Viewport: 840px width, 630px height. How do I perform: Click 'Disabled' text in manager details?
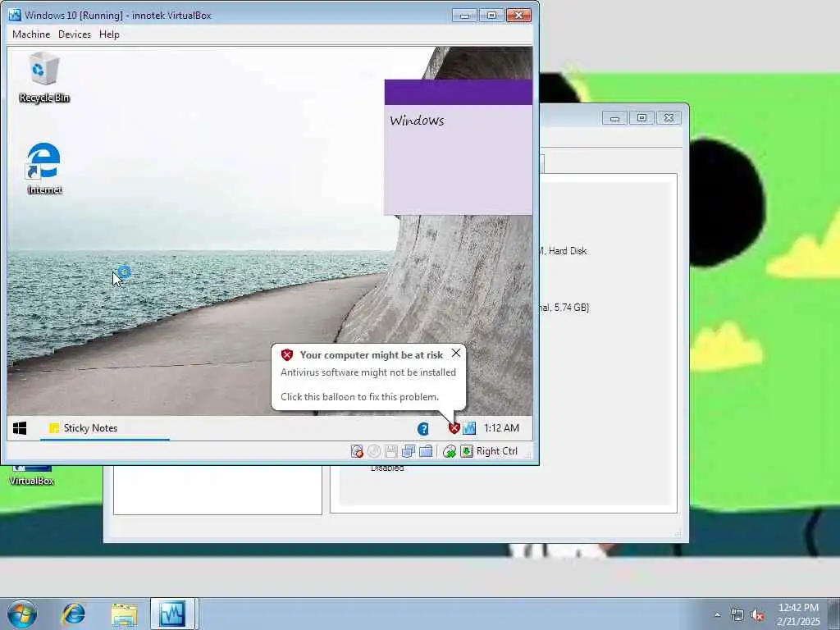(x=387, y=468)
